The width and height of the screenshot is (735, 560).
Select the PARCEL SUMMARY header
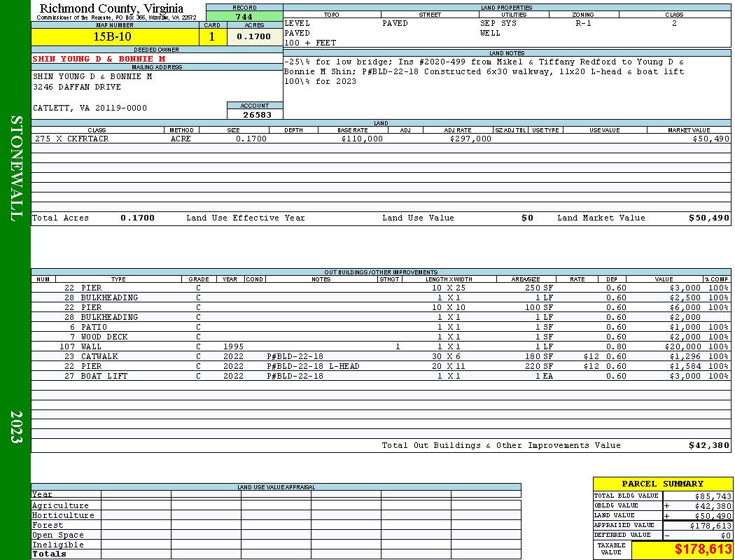coord(662,484)
